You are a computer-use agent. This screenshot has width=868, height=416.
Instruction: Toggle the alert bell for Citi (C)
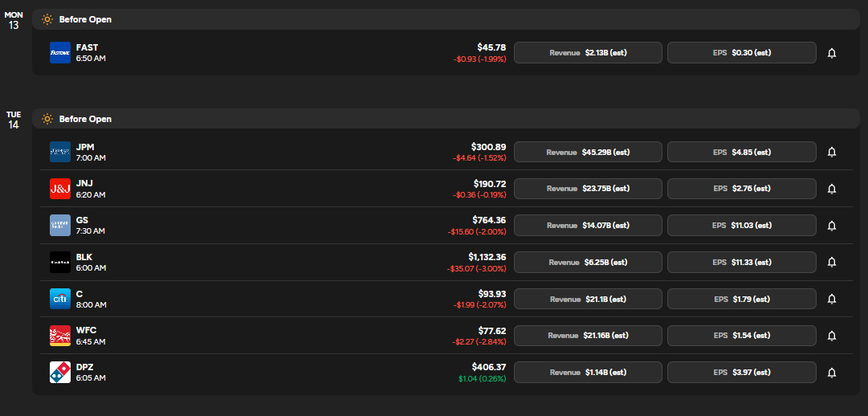coord(831,299)
